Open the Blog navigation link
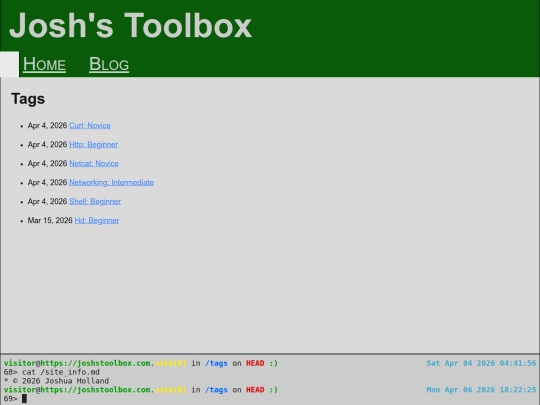Image resolution: width=540 pixels, height=405 pixels. point(109,64)
